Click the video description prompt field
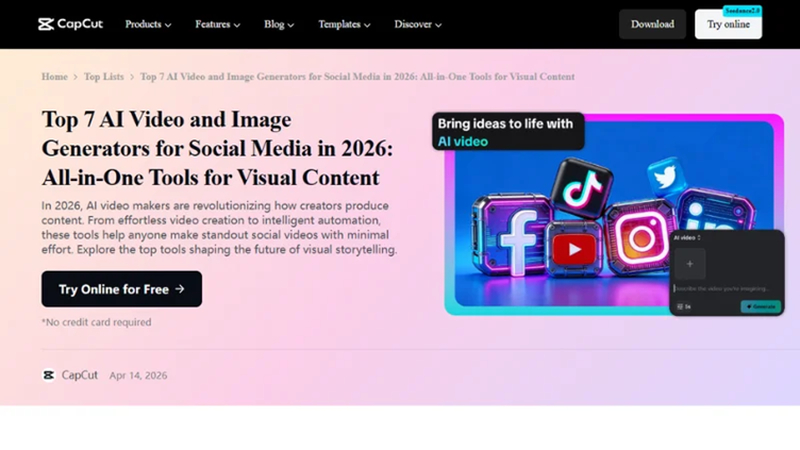This screenshot has width=800, height=450. pos(723,289)
